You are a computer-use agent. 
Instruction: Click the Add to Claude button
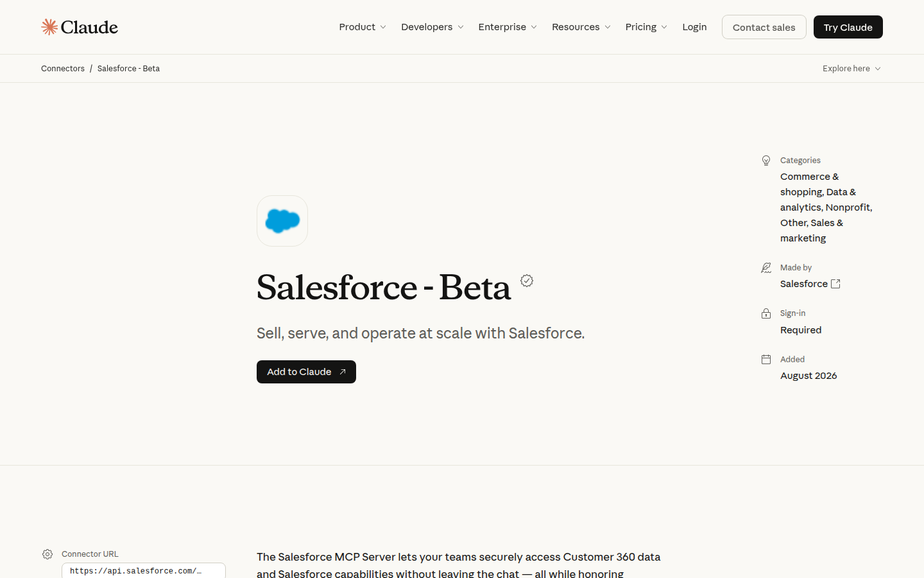pyautogui.click(x=306, y=372)
